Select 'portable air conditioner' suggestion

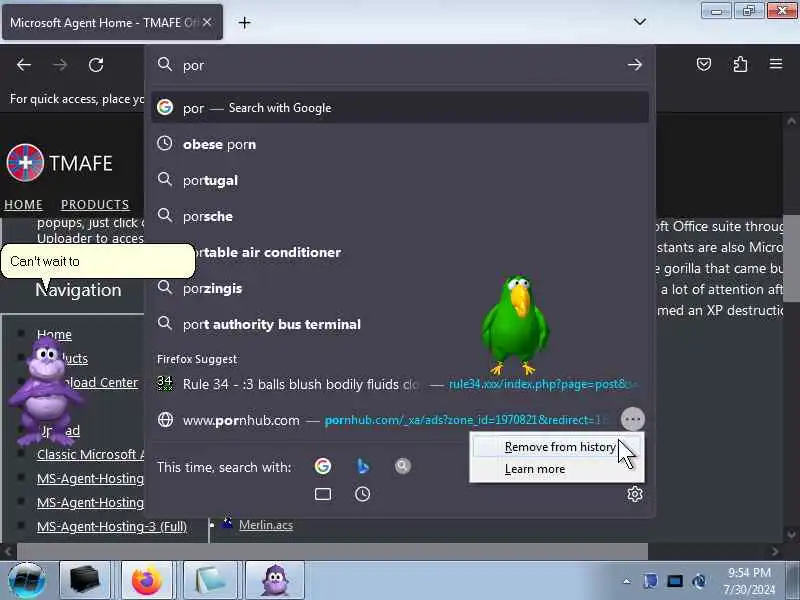(x=400, y=252)
